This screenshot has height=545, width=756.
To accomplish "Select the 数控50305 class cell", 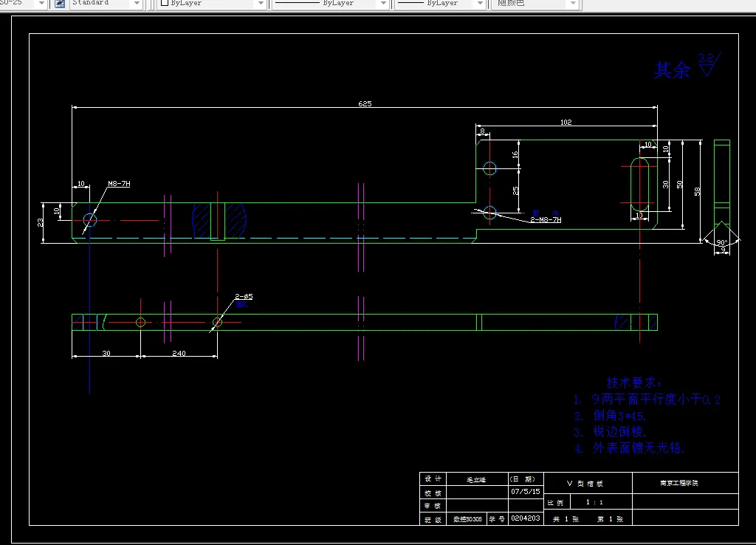I will click(x=467, y=519).
